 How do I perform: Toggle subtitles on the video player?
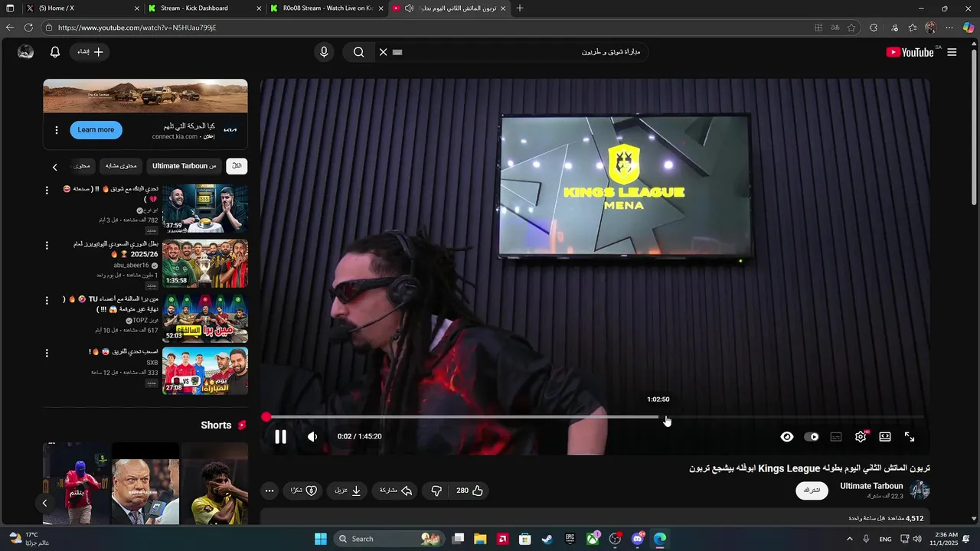[836, 437]
